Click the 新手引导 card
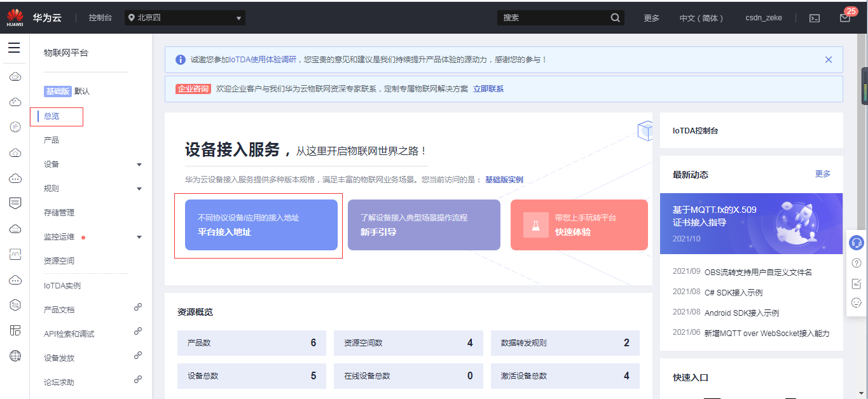This screenshot has width=868, height=399. (424, 225)
